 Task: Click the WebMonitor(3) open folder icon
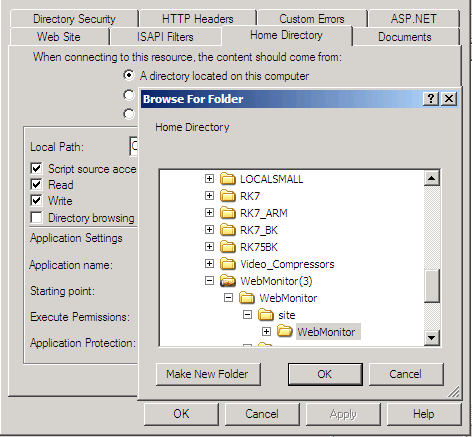coord(228,281)
